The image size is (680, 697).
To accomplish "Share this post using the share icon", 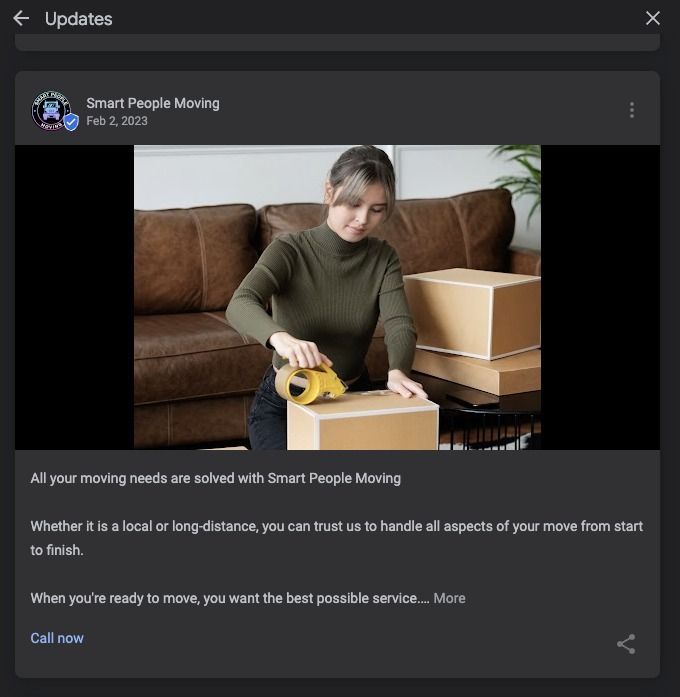I will tap(626, 644).
